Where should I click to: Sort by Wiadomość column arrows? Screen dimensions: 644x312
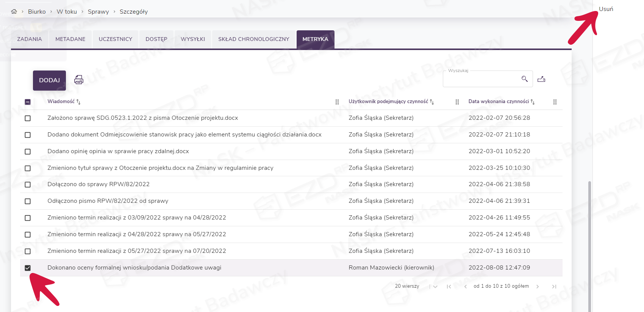78,102
